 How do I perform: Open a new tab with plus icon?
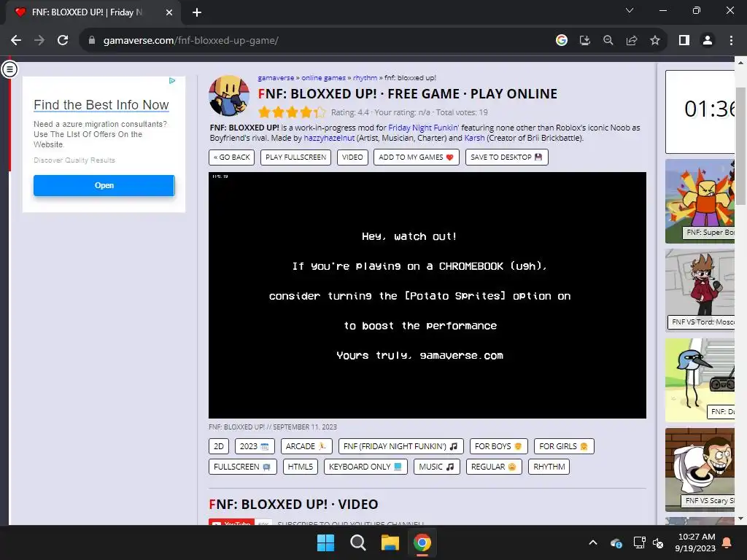click(x=197, y=12)
